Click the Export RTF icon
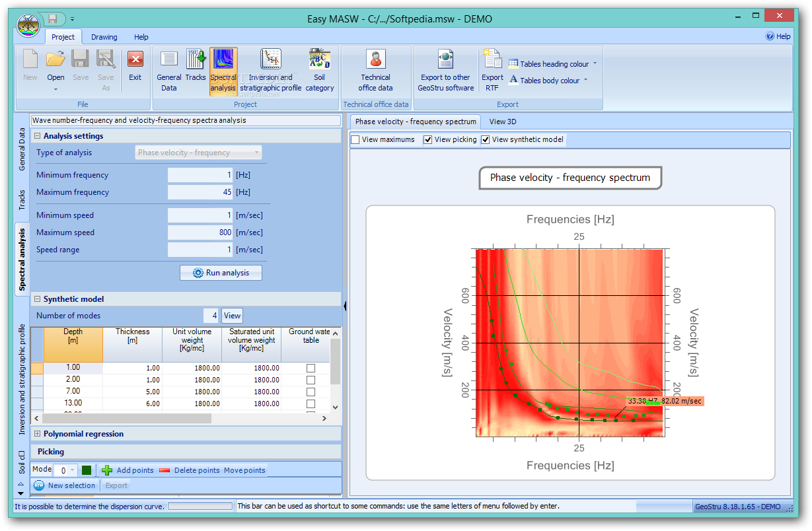 coord(492,59)
